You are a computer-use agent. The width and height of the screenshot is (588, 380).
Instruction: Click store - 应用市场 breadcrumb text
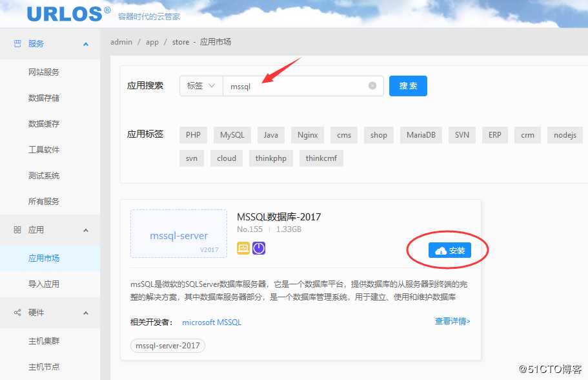(201, 41)
